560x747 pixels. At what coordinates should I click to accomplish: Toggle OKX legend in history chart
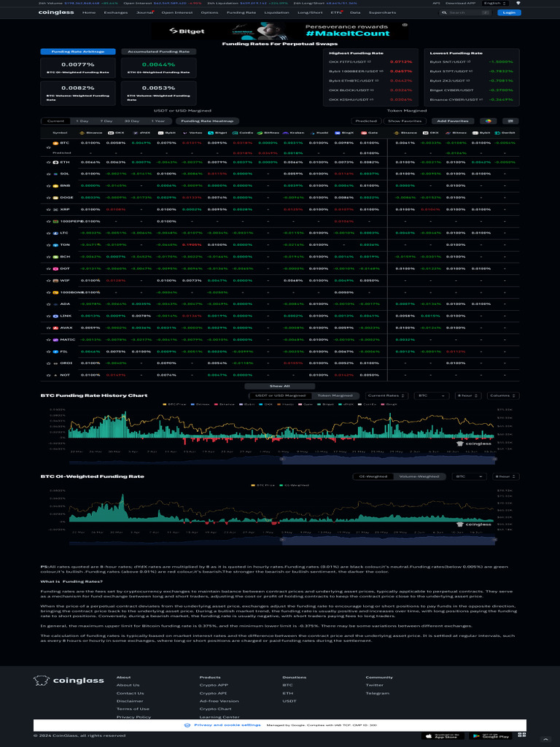tap(265, 404)
